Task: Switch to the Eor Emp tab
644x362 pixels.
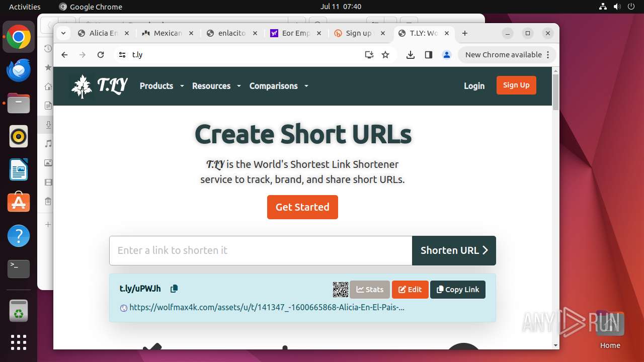Action: coord(296,33)
